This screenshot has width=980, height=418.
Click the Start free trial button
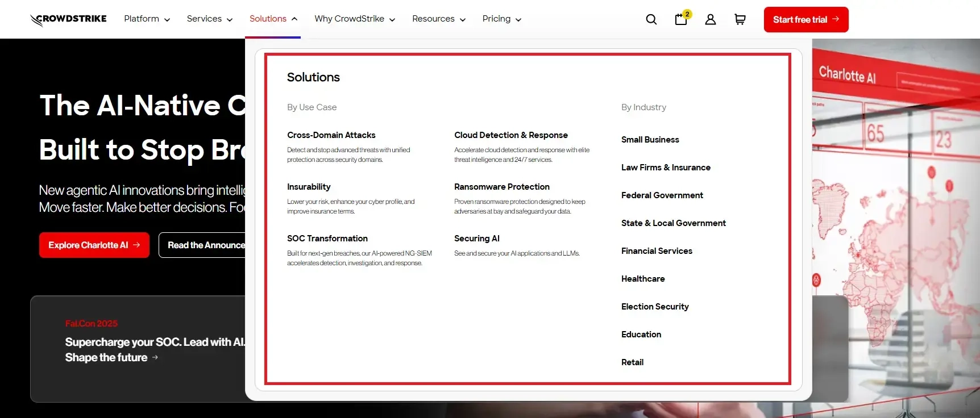point(806,19)
